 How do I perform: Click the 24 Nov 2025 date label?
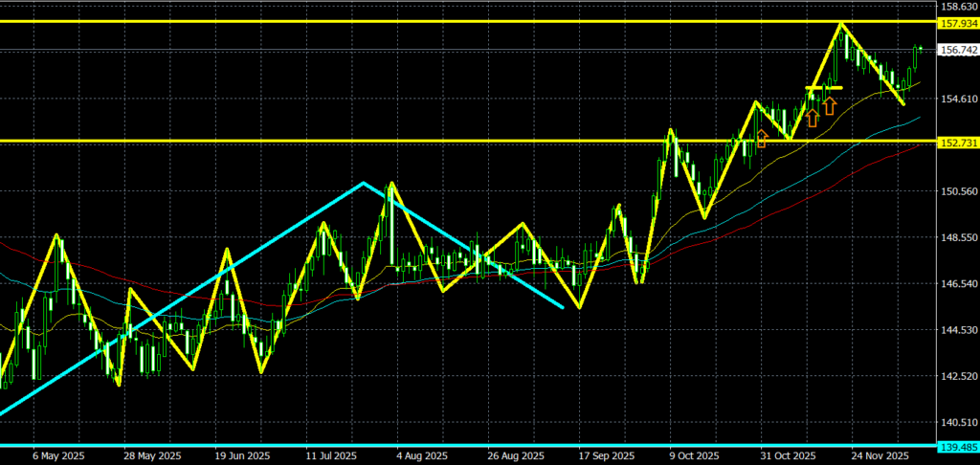[x=880, y=456]
